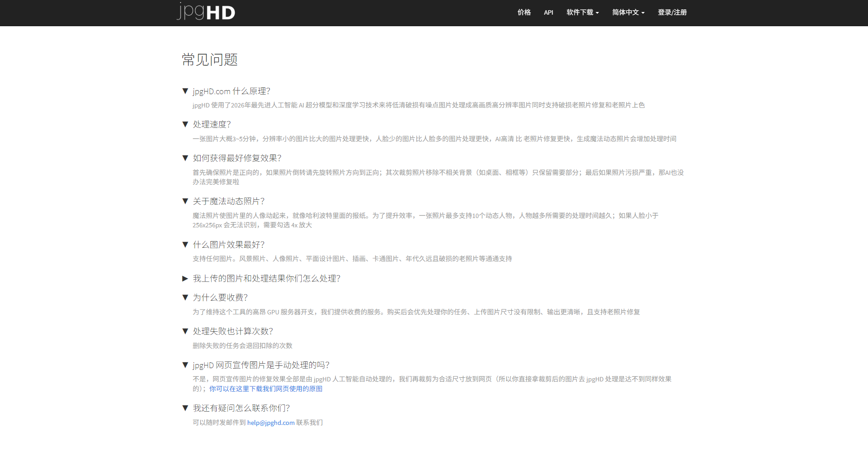Collapse the "如何获得最好修复效果?" answer

coord(185,158)
